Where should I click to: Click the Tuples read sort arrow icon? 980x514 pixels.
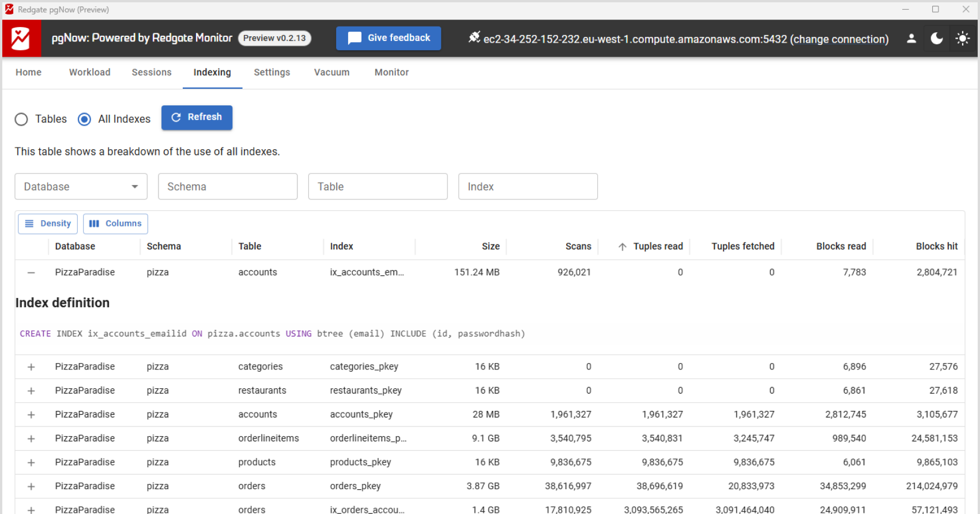(x=622, y=247)
